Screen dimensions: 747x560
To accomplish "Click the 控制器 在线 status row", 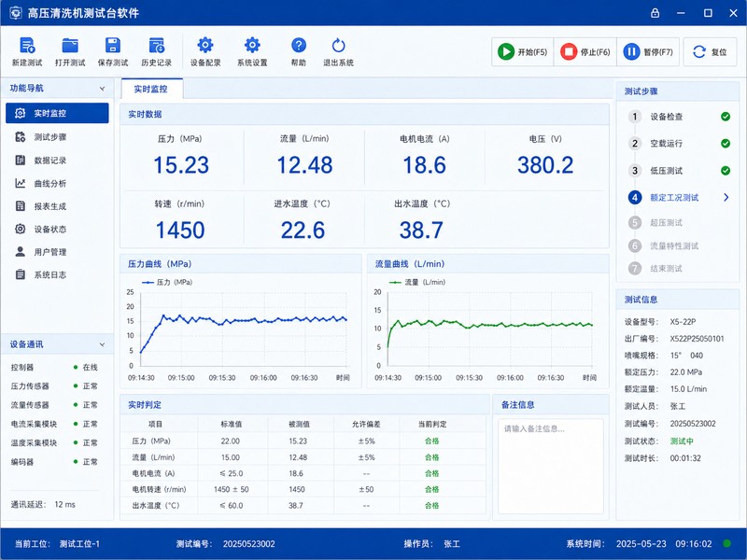I will point(54,367).
